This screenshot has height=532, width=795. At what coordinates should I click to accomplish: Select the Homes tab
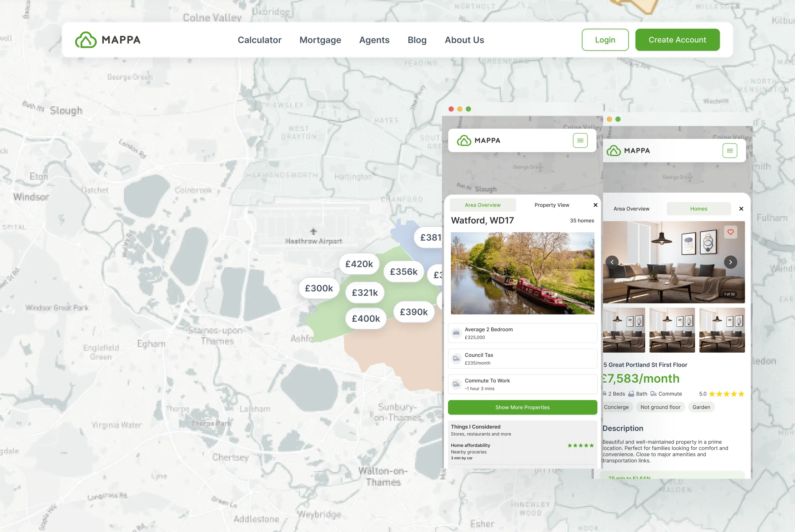[x=698, y=209]
